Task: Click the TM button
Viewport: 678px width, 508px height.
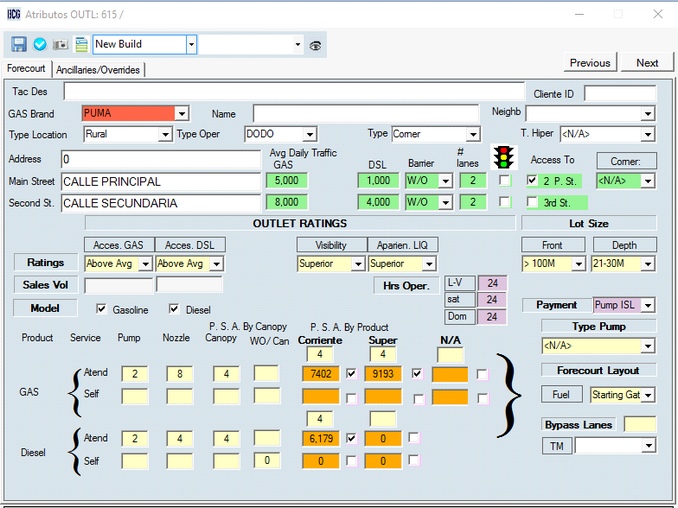Action: (556, 446)
